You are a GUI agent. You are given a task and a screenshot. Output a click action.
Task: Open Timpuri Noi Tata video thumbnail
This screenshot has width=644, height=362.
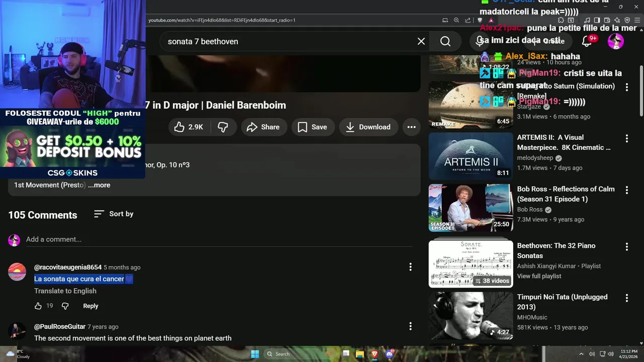pos(471,316)
